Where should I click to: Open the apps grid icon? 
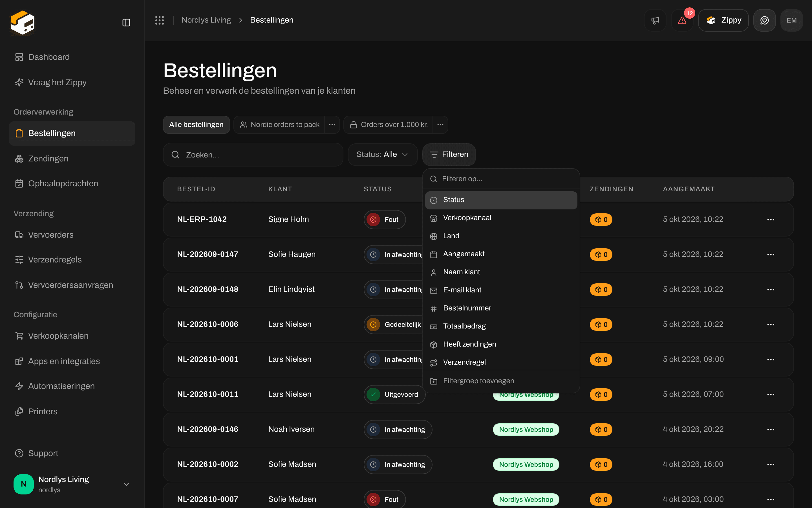click(159, 20)
